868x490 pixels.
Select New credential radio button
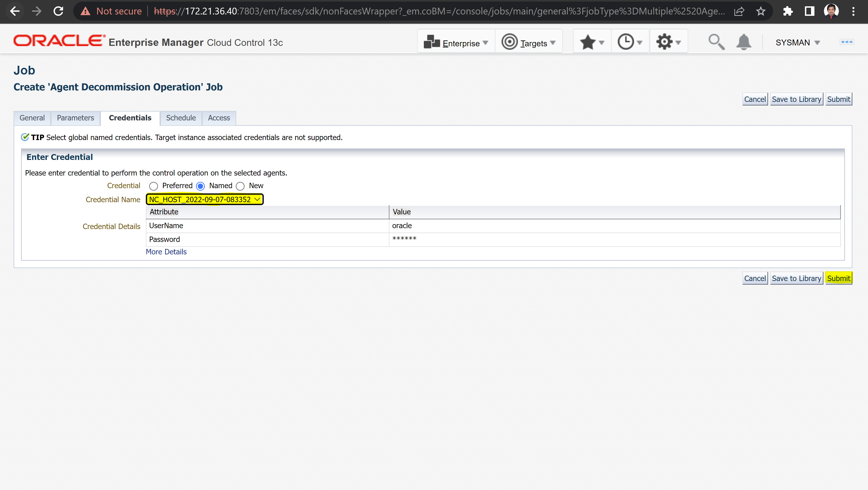[x=240, y=186]
